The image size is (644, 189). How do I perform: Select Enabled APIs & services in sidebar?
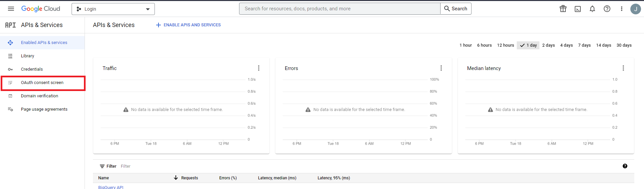click(x=42, y=43)
